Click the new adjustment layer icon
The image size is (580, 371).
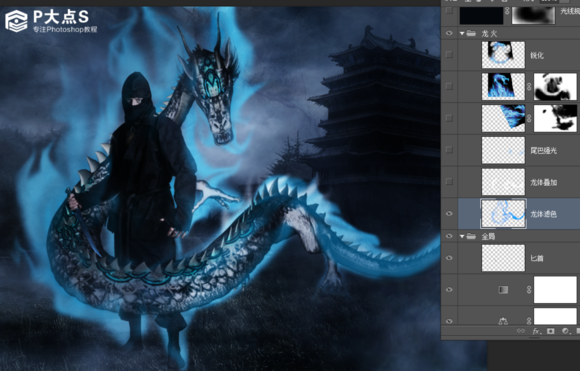click(565, 331)
